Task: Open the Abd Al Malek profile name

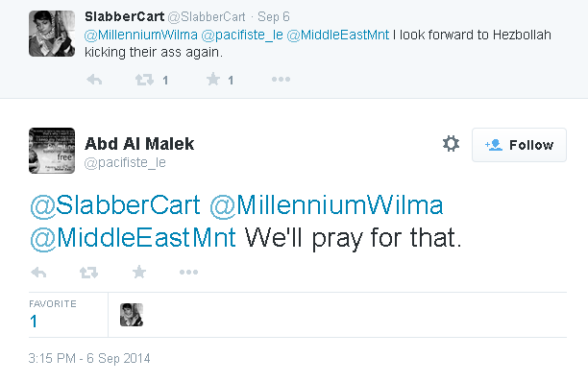Action: [139, 144]
